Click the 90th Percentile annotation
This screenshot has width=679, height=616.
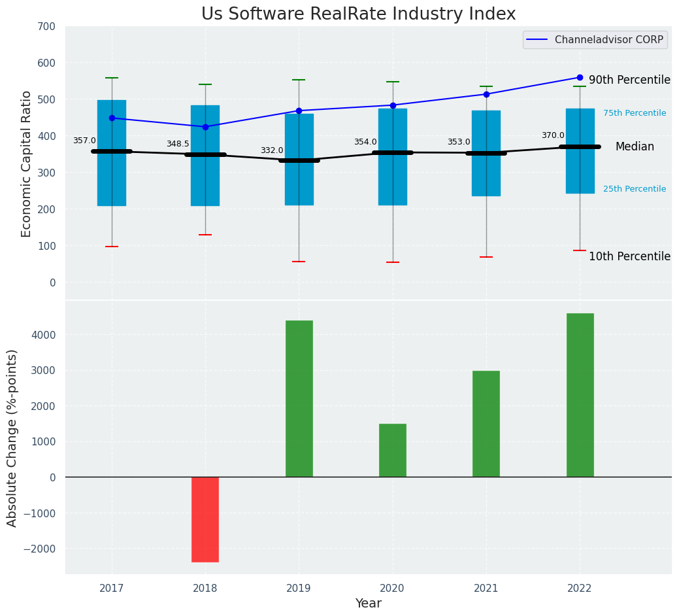629,80
